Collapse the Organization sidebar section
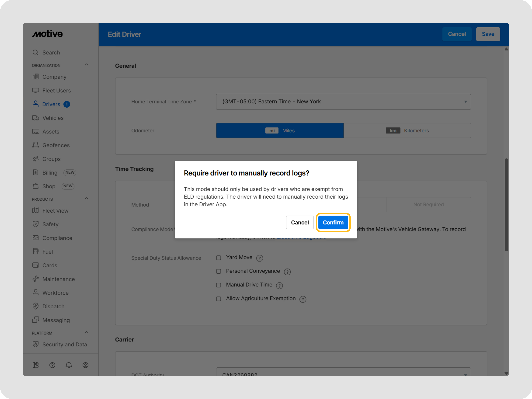 point(87,65)
